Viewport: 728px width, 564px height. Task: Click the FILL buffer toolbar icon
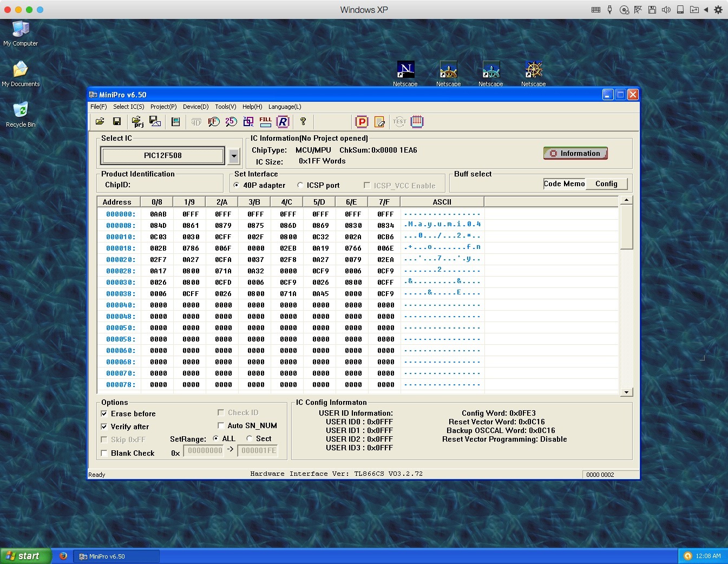(266, 122)
